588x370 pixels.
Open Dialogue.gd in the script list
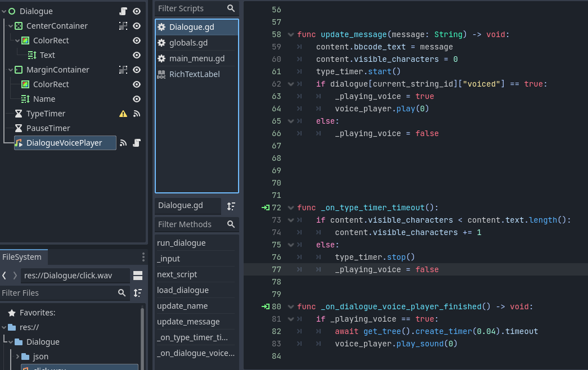tap(197, 27)
